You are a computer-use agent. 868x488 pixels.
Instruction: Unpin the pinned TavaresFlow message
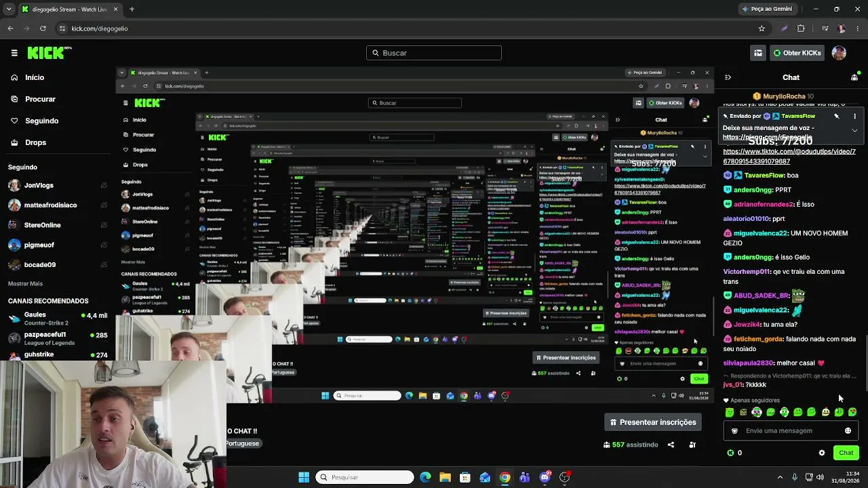click(837, 116)
